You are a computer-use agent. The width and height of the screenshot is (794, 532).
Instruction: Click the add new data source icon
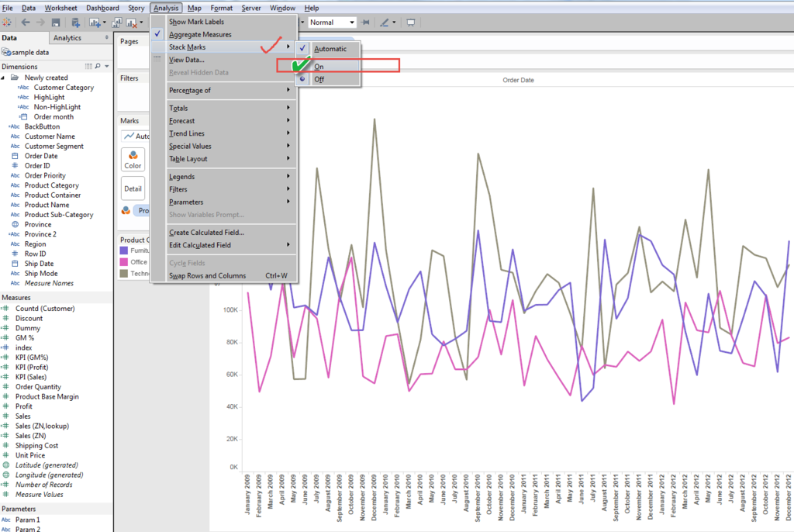click(75, 22)
